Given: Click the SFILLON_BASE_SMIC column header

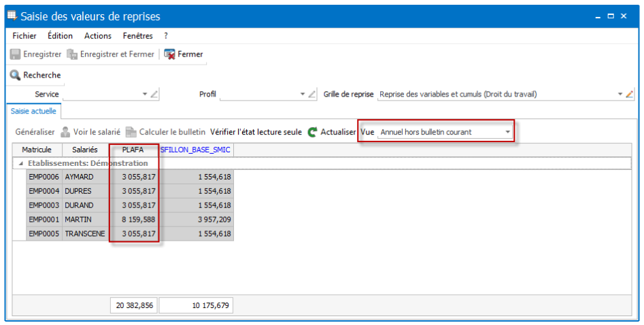Looking at the screenshot, I should (195, 150).
